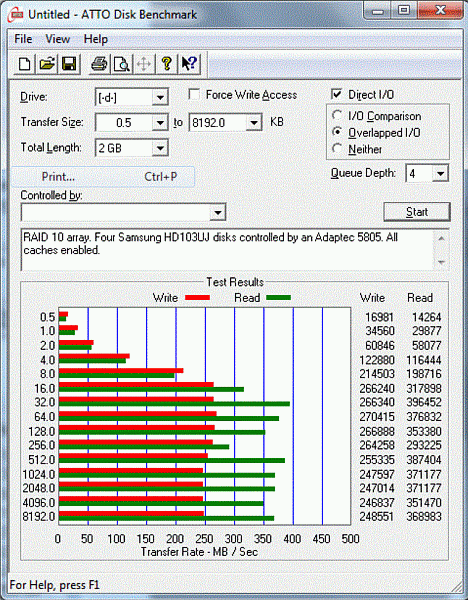Open the Total Length 2 GB dropdown
This screenshot has height=600, width=468.
pos(160,148)
